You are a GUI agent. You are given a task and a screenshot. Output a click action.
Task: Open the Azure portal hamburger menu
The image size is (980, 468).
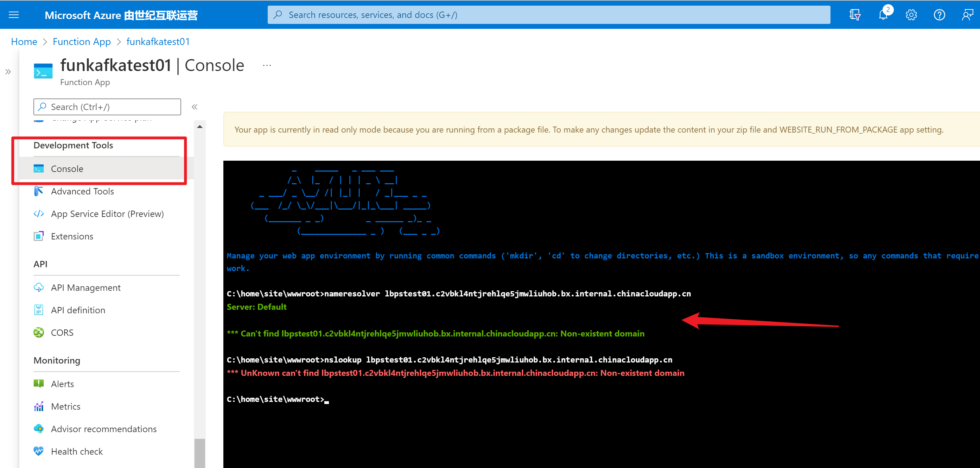(x=14, y=15)
